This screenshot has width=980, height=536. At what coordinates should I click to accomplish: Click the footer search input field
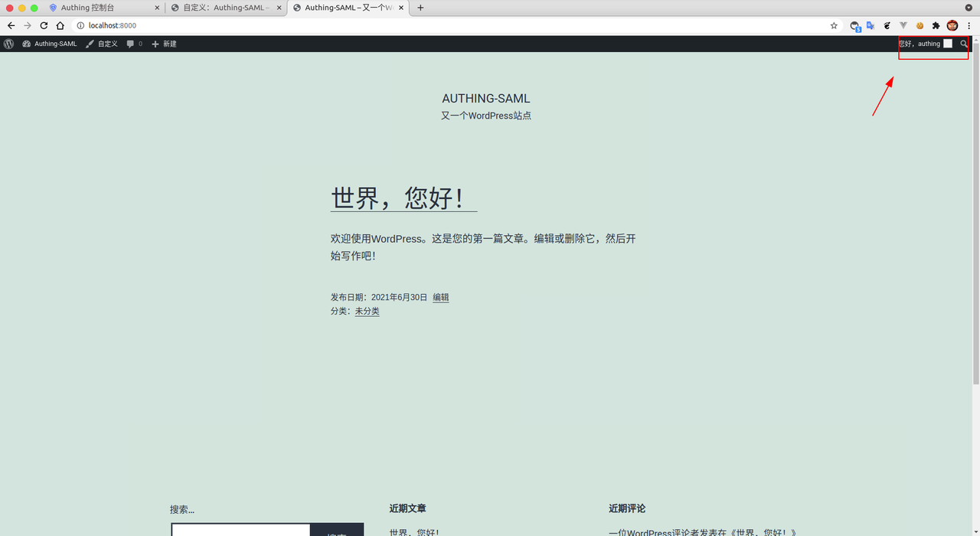point(240,530)
